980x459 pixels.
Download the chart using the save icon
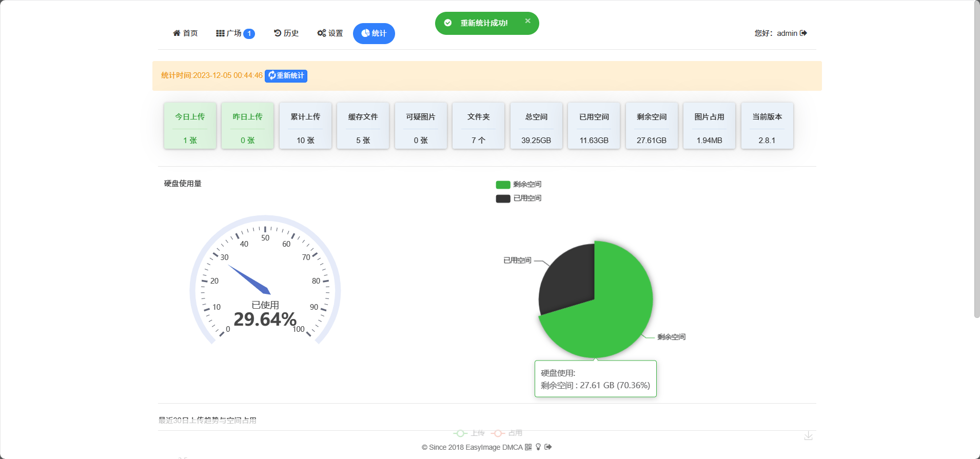808,435
